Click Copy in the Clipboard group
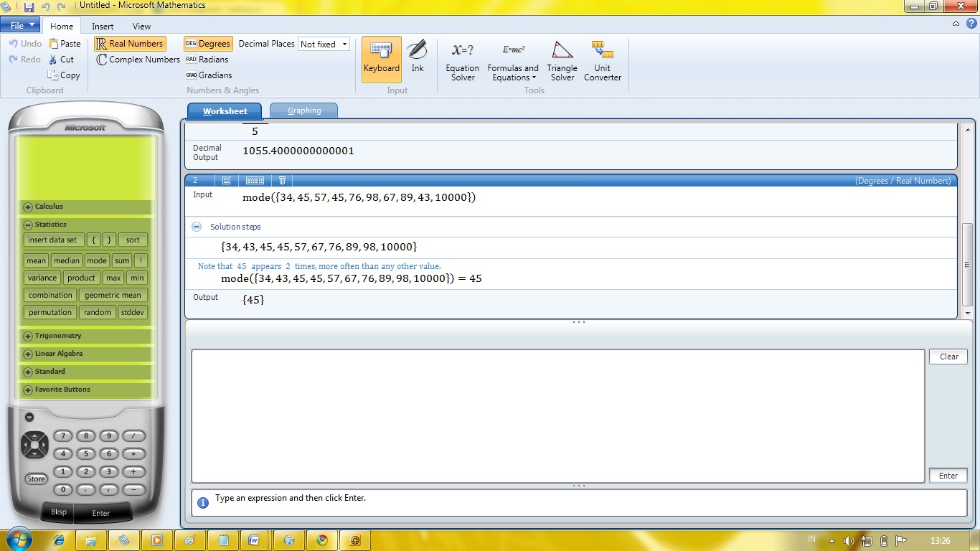 point(64,75)
